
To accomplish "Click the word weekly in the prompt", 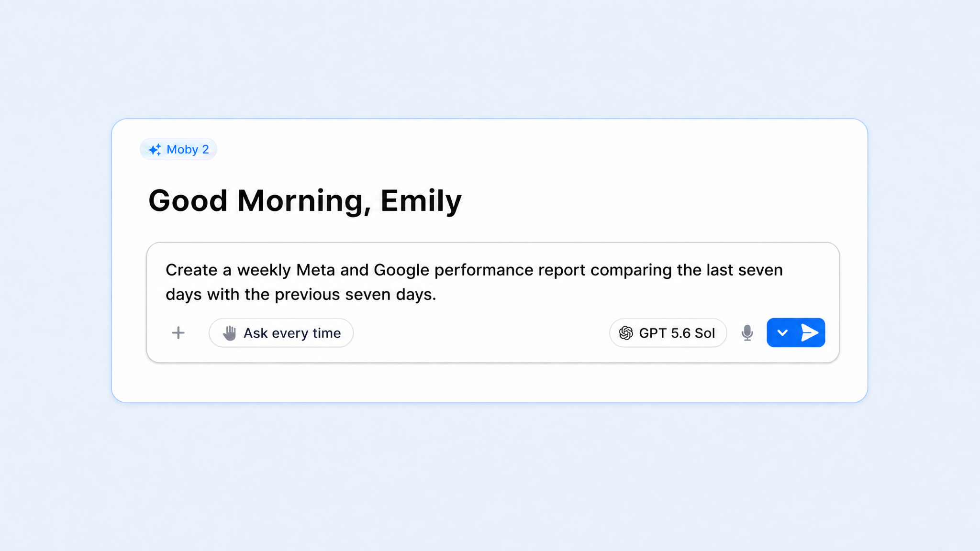I will (264, 270).
